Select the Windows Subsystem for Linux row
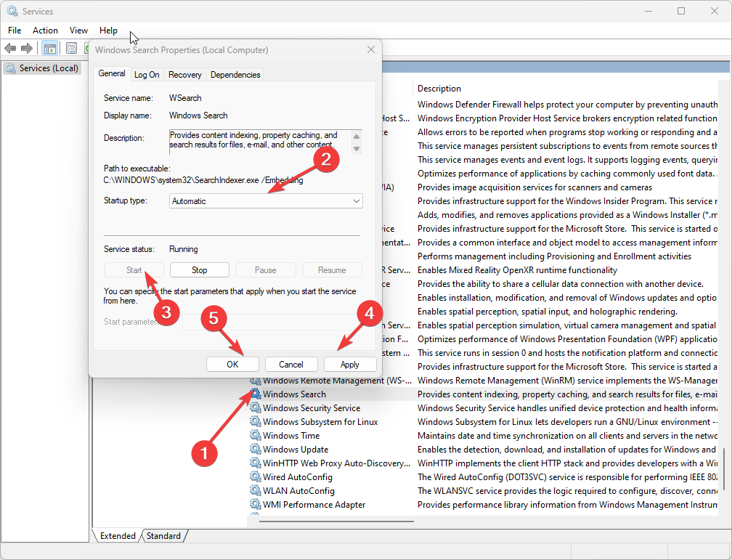Viewport: 732px width, 560px height. (483, 422)
